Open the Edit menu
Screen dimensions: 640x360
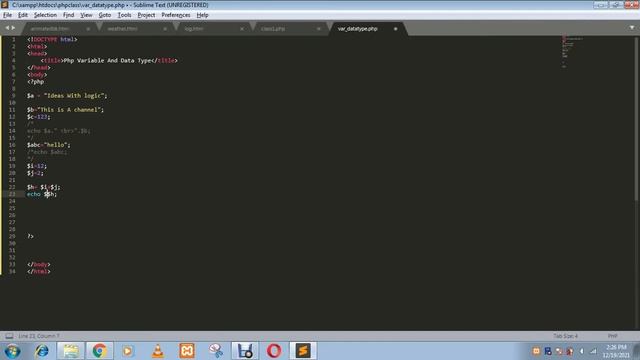(x=23, y=15)
